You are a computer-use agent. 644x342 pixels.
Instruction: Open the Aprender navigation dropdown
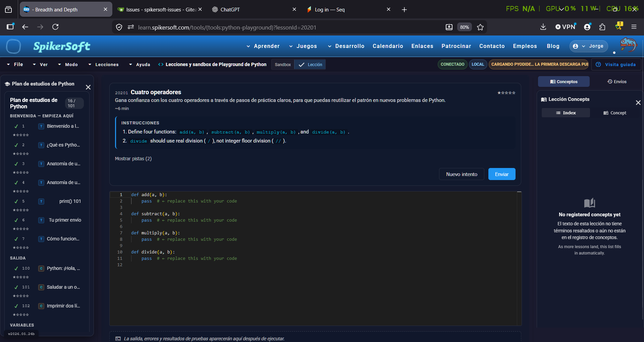point(263,46)
